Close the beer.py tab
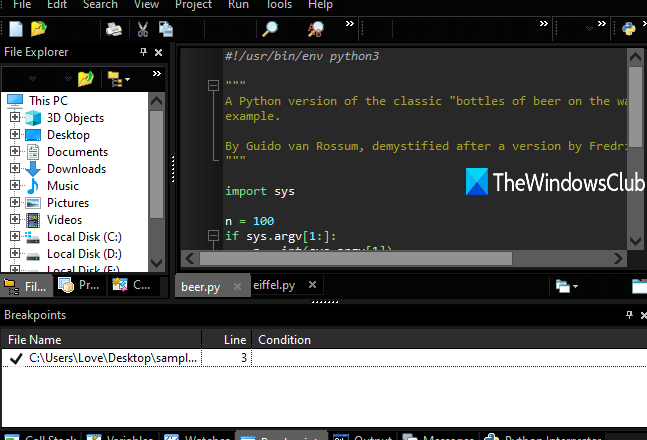This screenshot has width=647, height=440. (x=237, y=286)
